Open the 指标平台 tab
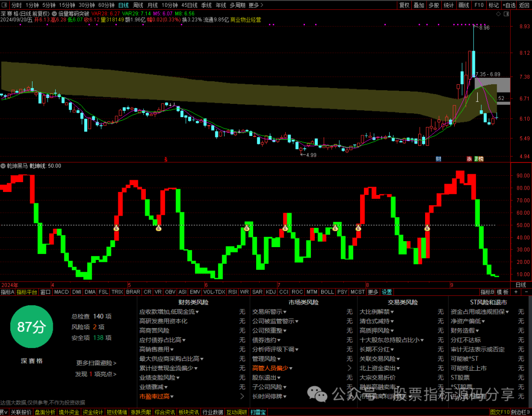Image resolution: width=532 pixels, height=416 pixels. 27,292
